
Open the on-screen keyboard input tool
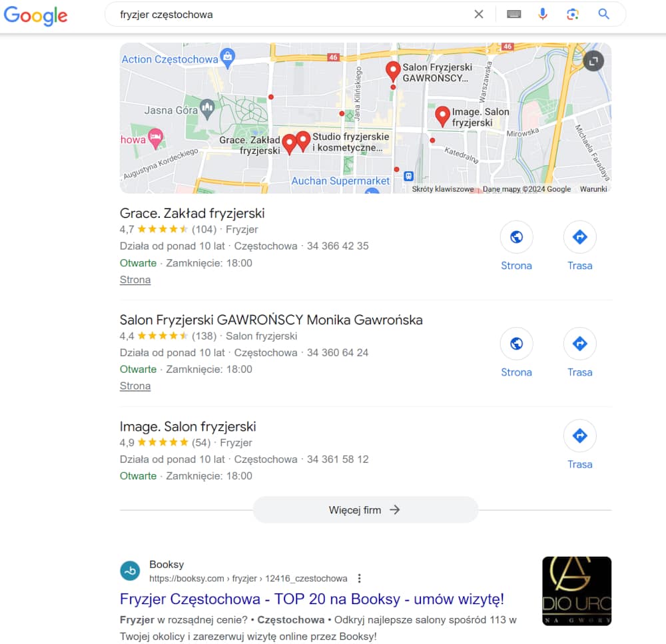[x=514, y=15]
